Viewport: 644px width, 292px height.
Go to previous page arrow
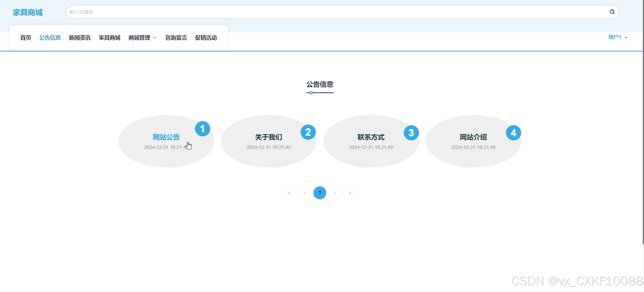tap(305, 193)
